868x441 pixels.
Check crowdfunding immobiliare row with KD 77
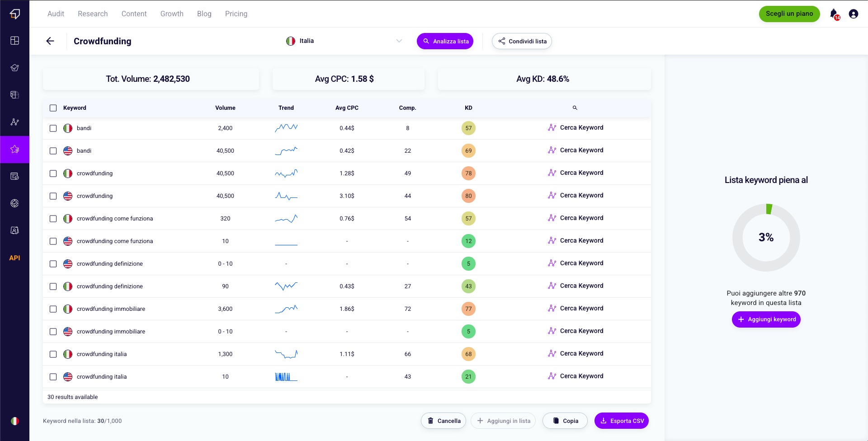click(x=53, y=309)
